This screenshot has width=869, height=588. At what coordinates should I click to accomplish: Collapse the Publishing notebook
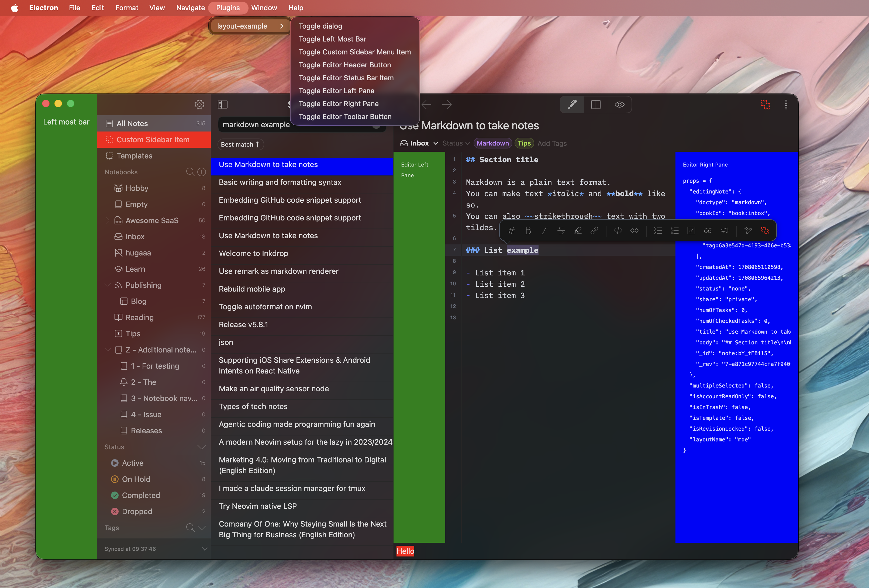tap(107, 285)
